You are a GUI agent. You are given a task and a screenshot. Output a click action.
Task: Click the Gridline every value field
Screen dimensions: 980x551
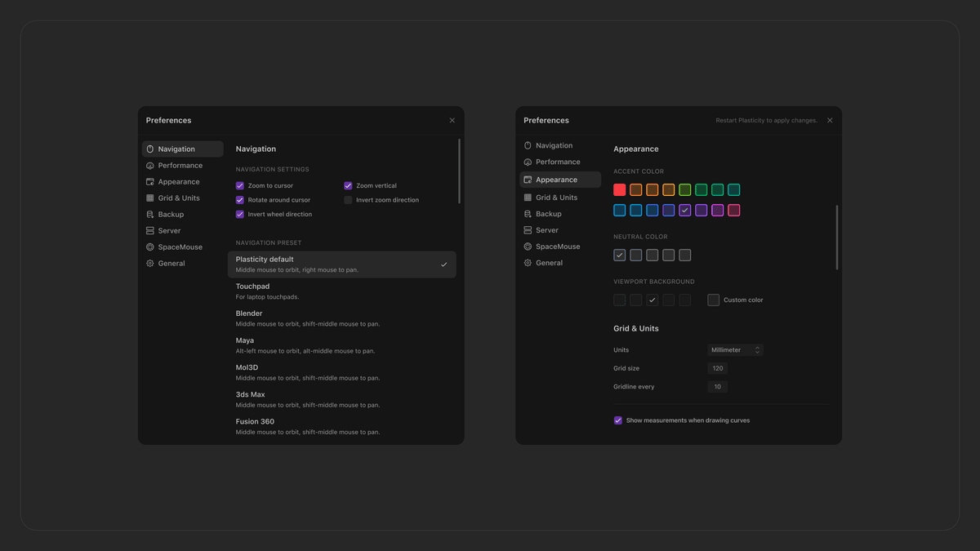[x=718, y=387]
